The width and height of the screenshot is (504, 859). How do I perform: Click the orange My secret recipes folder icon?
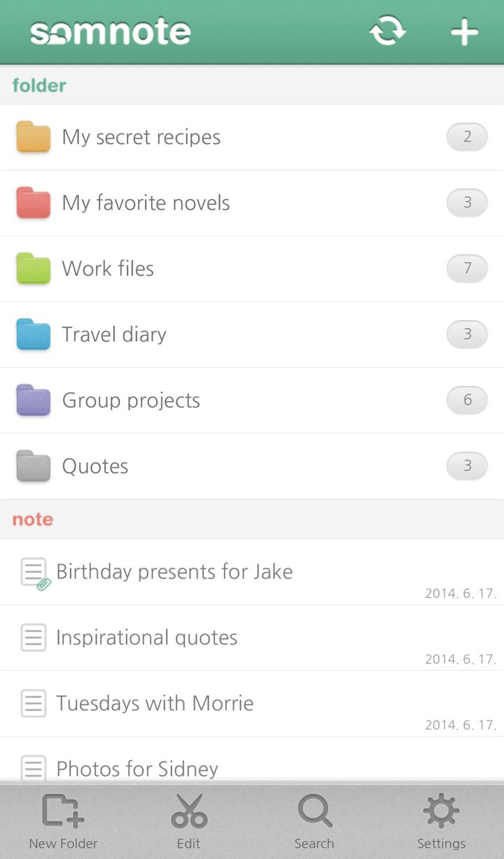pos(33,137)
